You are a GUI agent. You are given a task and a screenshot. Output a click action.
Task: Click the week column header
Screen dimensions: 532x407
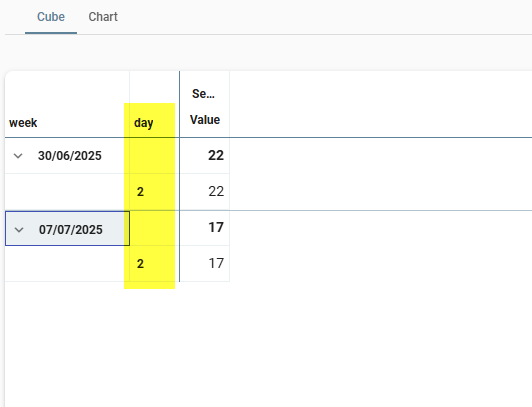(23, 122)
